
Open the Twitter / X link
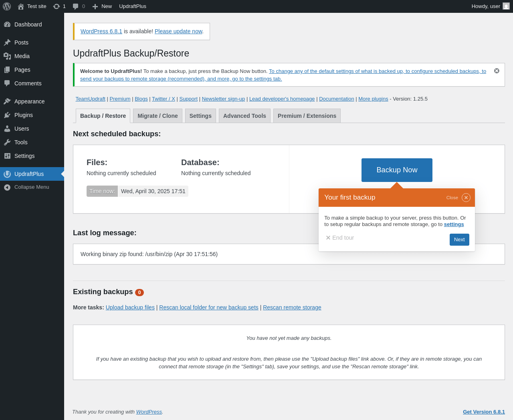point(164,99)
